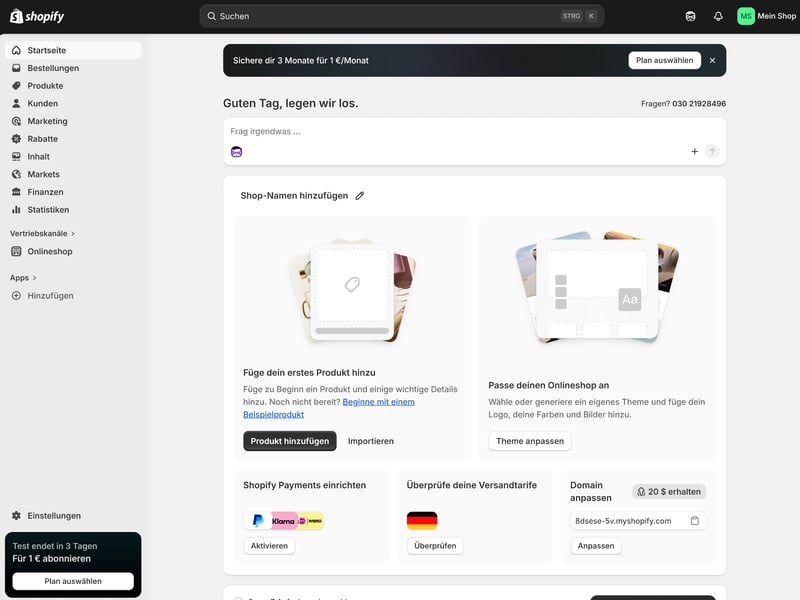This screenshot has height=600, width=800.
Task: Open Produkte in sidebar
Action: pos(73,86)
